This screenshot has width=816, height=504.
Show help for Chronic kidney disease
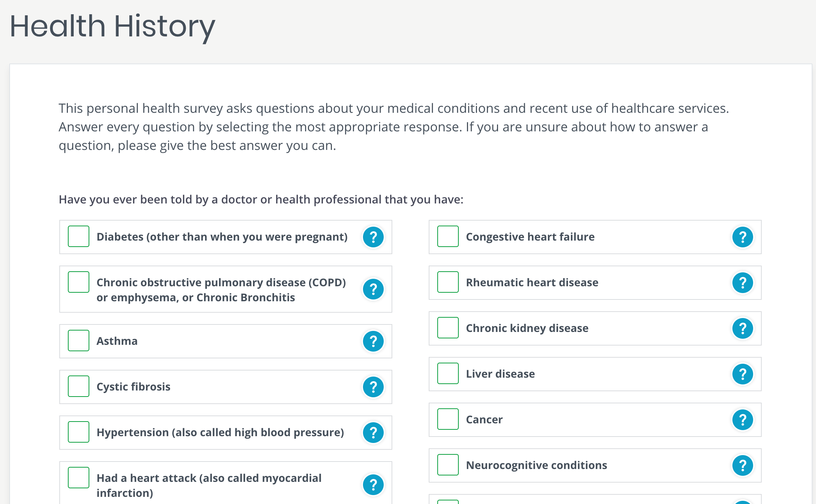pos(742,328)
